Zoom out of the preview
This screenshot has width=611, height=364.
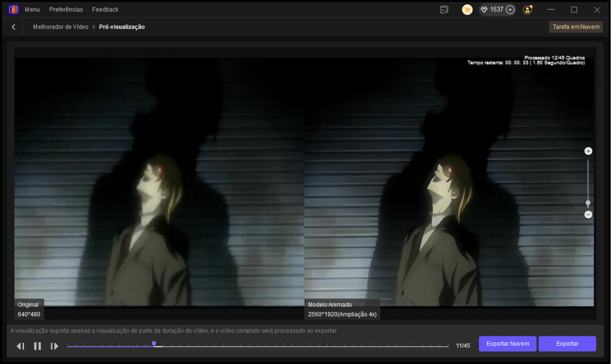(588, 215)
